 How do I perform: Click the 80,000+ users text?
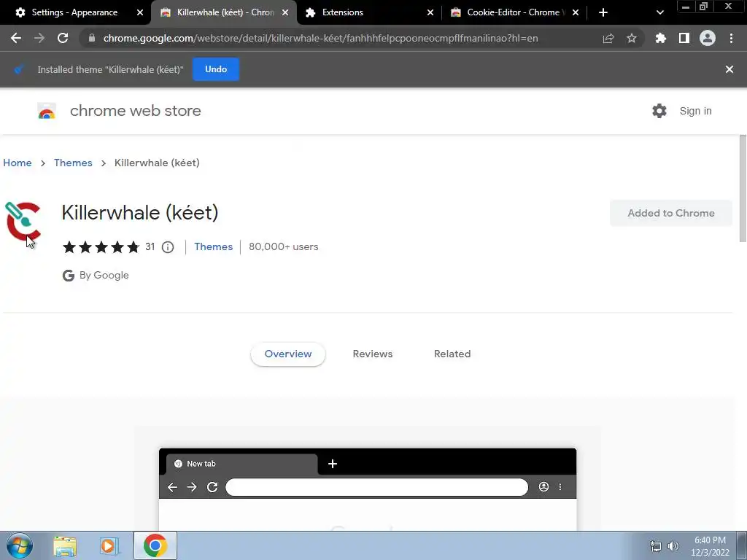pyautogui.click(x=284, y=246)
